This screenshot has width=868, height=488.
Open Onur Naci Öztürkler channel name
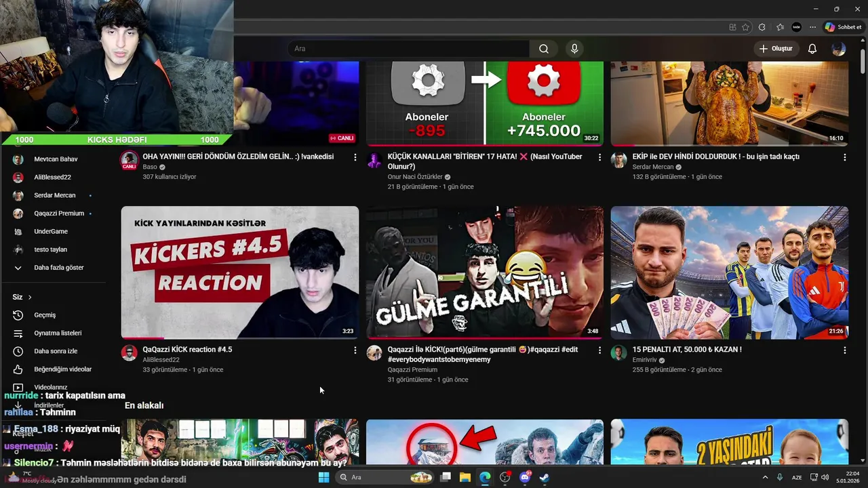415,177
